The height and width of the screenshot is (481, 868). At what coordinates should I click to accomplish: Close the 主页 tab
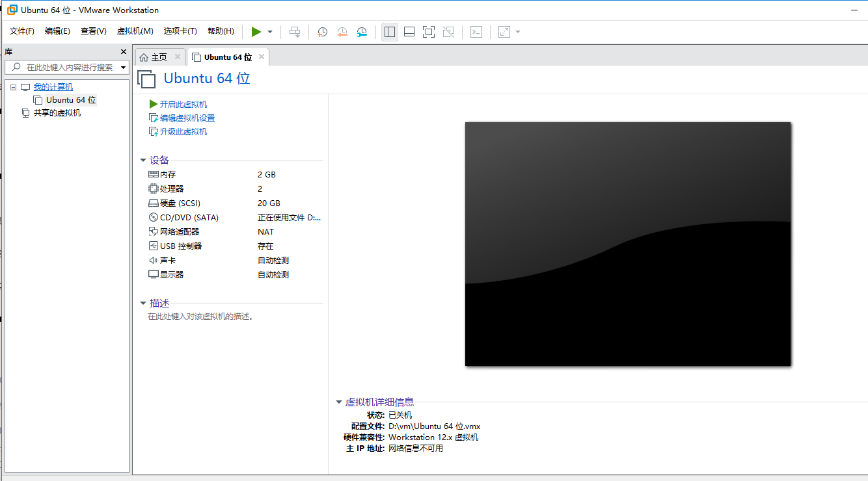[x=178, y=57]
